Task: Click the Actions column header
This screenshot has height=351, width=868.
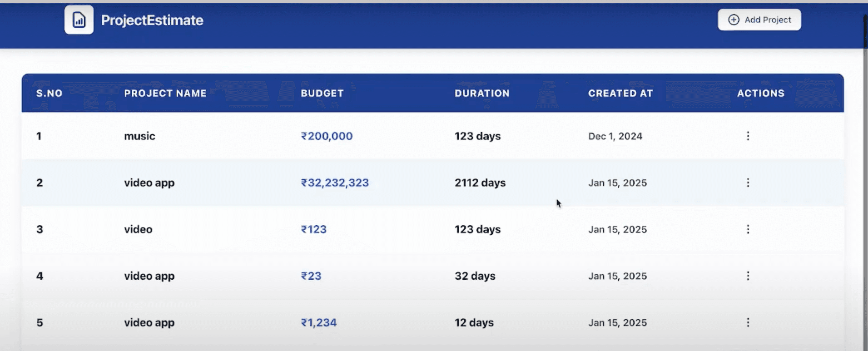Action: tap(761, 93)
